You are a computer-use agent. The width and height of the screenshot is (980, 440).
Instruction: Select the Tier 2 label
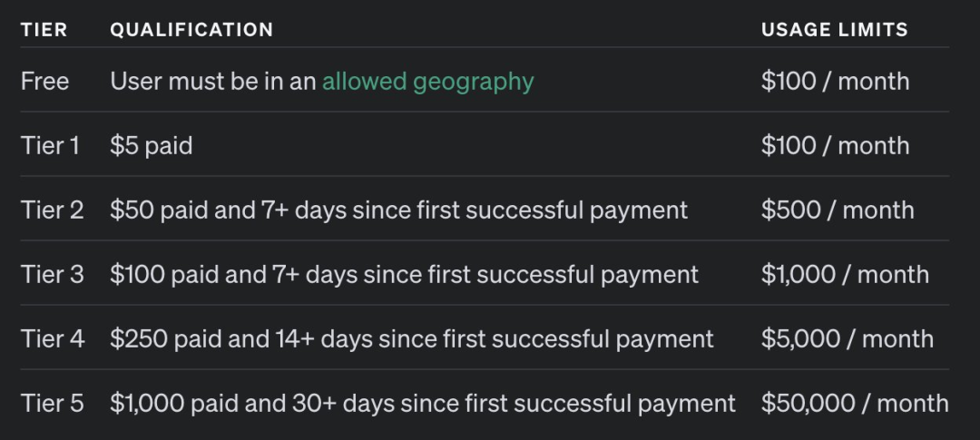(x=52, y=210)
